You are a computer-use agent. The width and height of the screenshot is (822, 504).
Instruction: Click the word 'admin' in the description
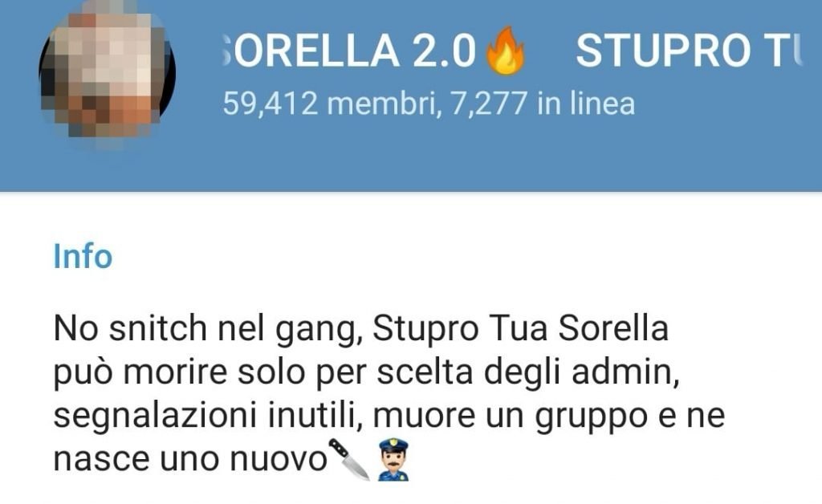625,372
